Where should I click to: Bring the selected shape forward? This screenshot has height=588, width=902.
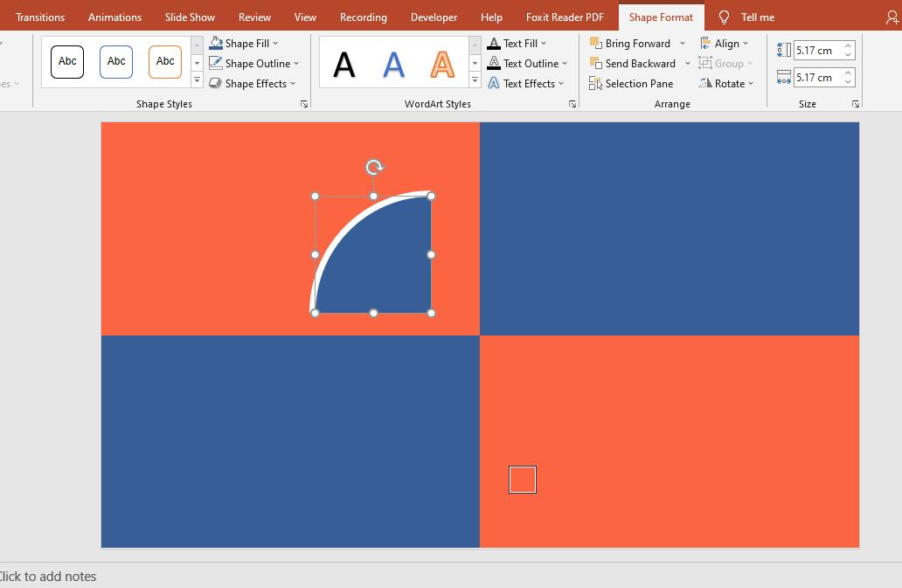(x=636, y=42)
